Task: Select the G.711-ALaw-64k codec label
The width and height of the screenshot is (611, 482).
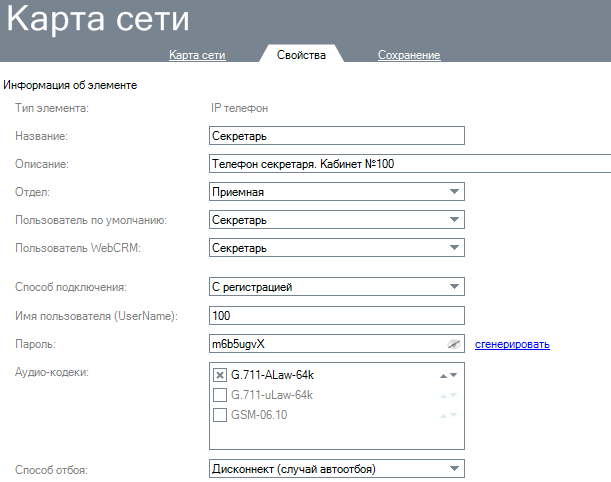Action: [272, 375]
